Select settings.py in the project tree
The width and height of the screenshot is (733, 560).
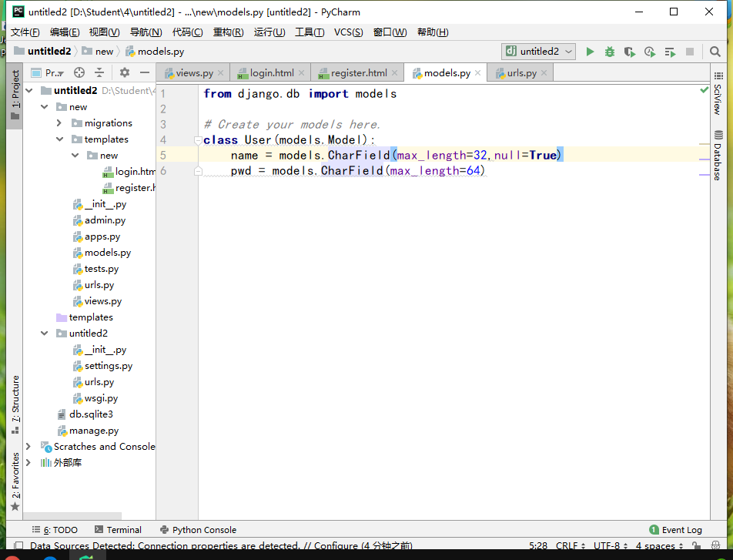[108, 366]
